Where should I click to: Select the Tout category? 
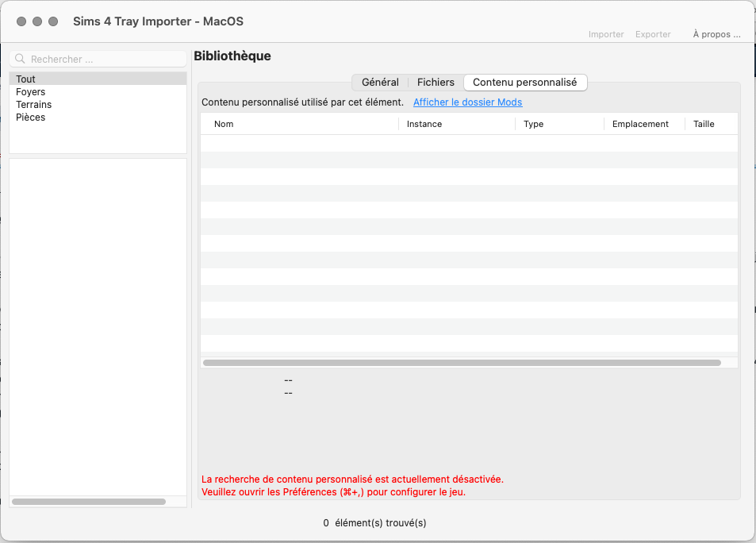click(98, 79)
